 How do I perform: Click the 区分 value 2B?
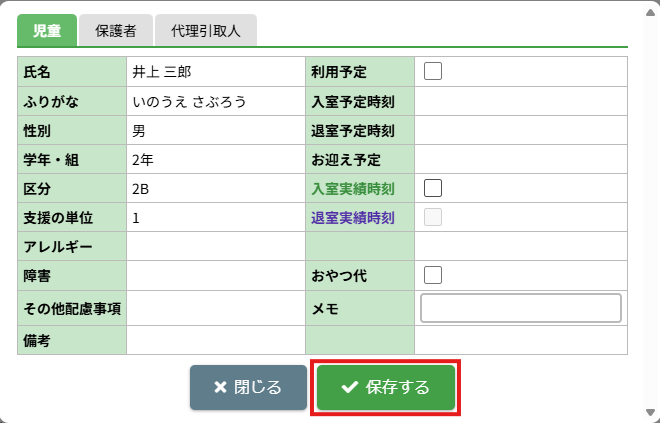(141, 188)
